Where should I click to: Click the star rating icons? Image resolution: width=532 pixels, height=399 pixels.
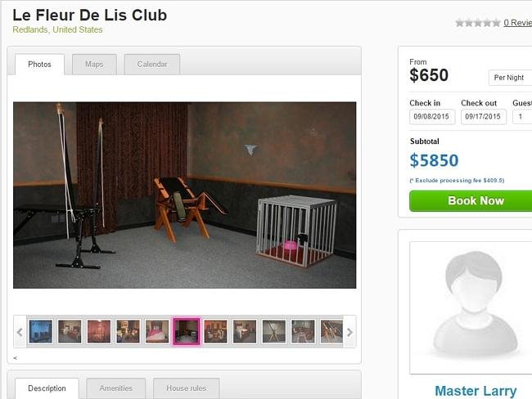pos(478,23)
